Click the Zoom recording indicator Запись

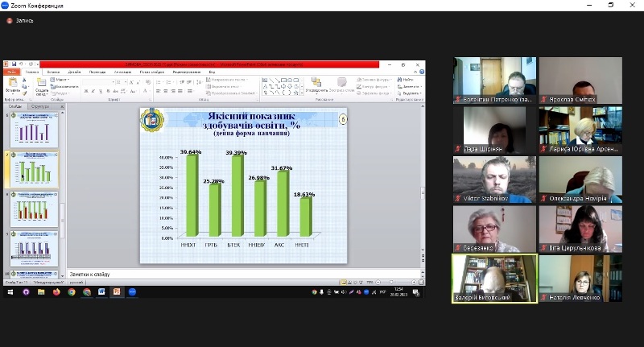[21, 21]
